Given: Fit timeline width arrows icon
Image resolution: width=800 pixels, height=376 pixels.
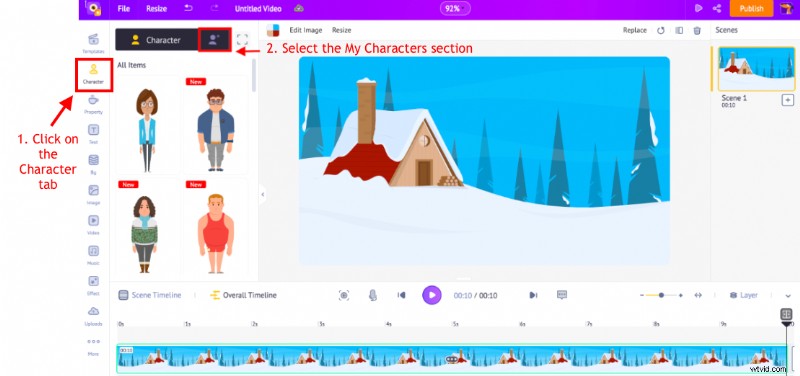Looking at the screenshot, I should coord(698,295).
